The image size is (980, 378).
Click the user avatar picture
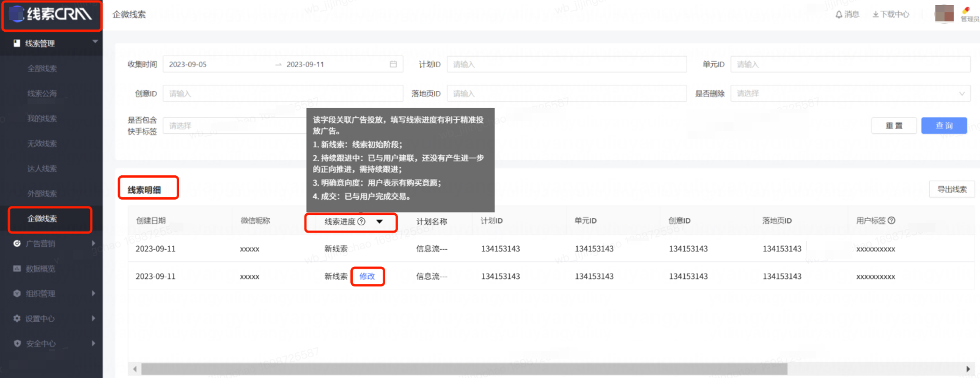pos(944,13)
